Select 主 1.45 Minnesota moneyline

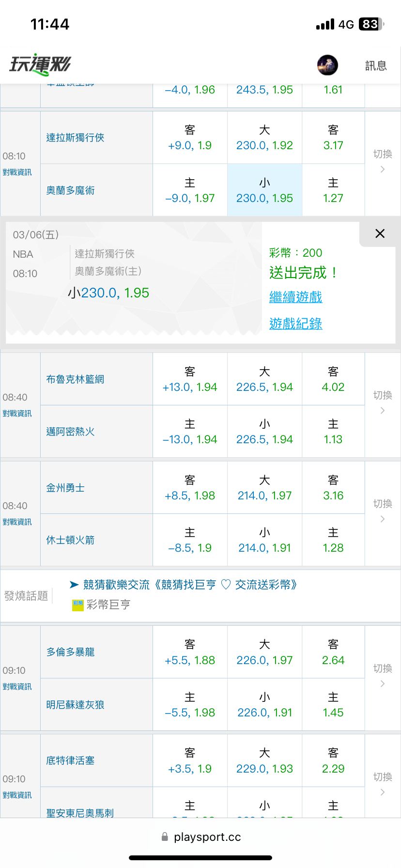(x=333, y=705)
